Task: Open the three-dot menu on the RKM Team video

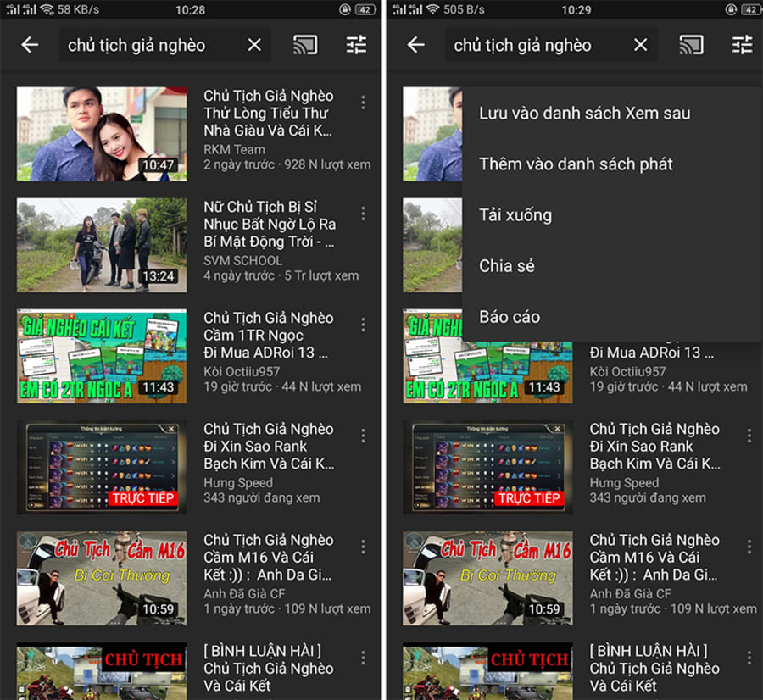Action: coord(364,102)
